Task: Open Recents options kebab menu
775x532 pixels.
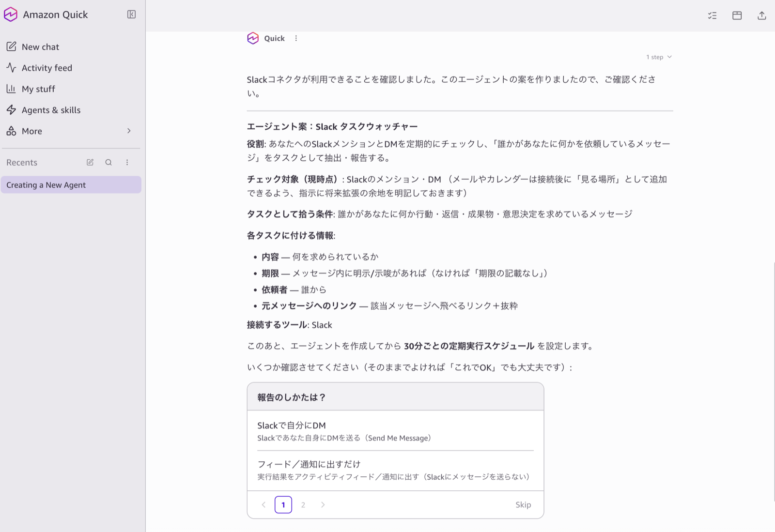Action: pos(127,163)
